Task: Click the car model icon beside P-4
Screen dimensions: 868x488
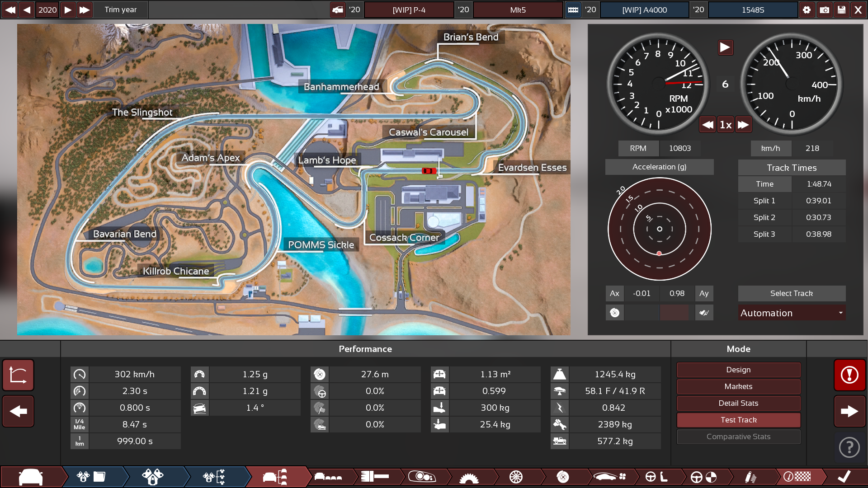Action: pos(338,9)
